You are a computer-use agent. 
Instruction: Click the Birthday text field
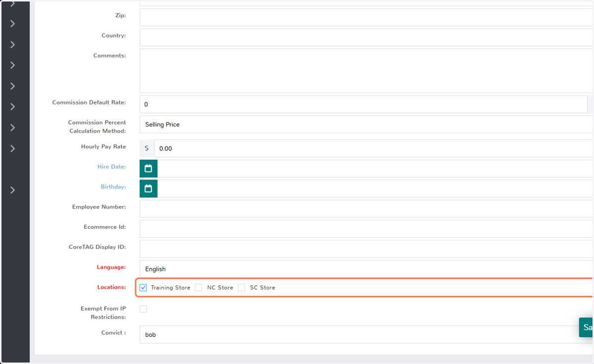(x=375, y=188)
